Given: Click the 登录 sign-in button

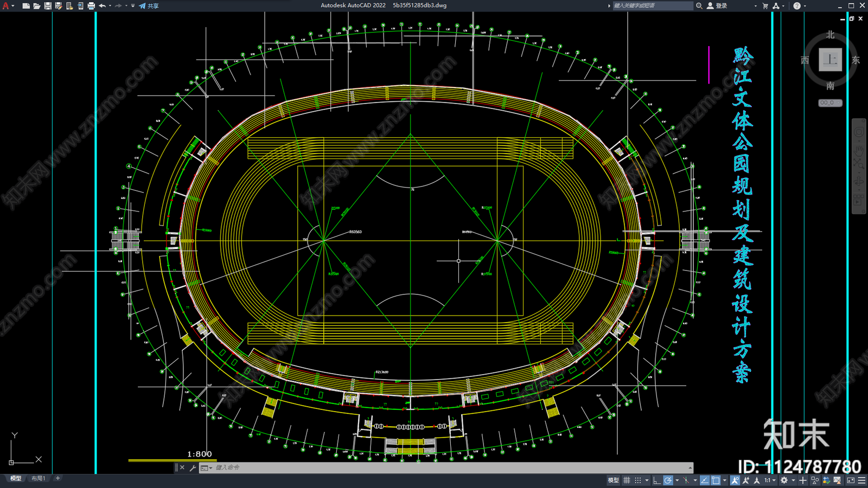Looking at the screenshot, I should point(717,5).
